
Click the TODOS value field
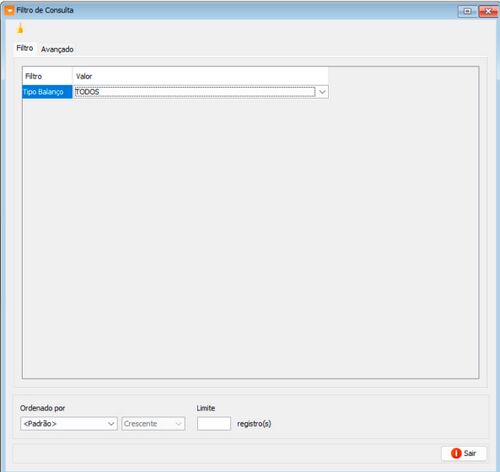[195, 92]
